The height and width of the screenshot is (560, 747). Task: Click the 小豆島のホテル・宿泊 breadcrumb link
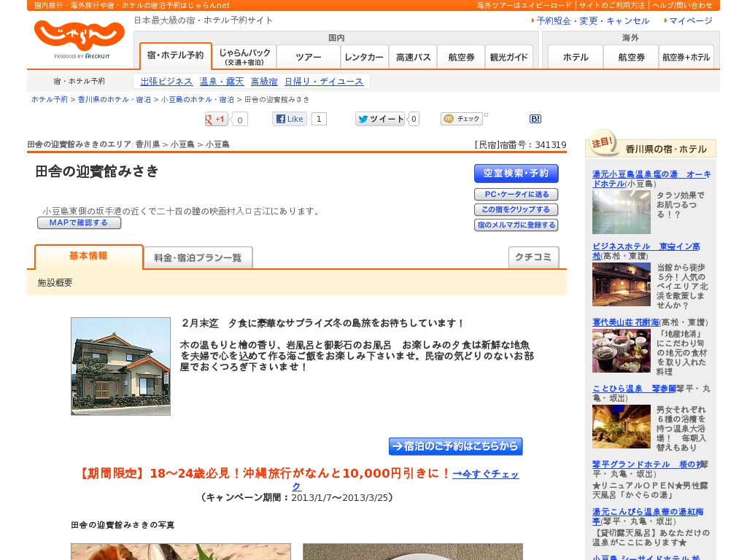click(x=197, y=99)
